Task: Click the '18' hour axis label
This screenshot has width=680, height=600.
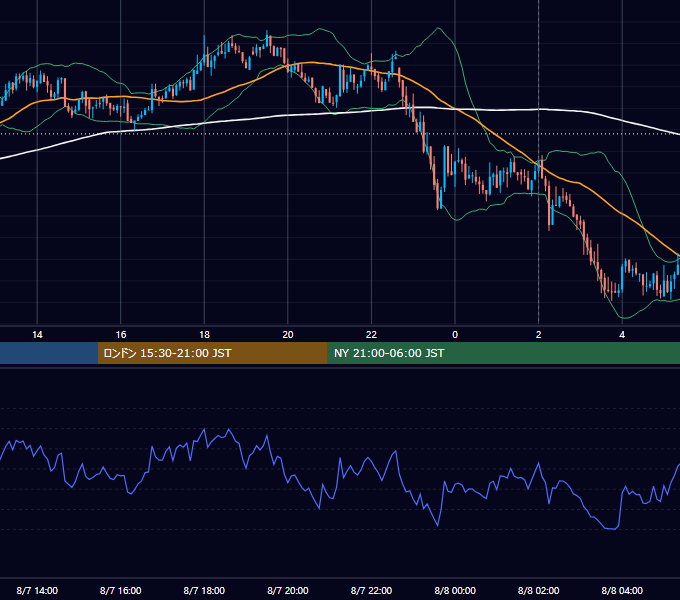Action: pos(204,335)
